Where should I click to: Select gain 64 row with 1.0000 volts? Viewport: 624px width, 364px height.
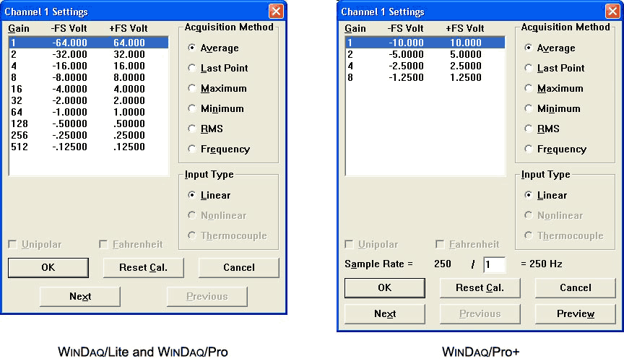pos(89,112)
